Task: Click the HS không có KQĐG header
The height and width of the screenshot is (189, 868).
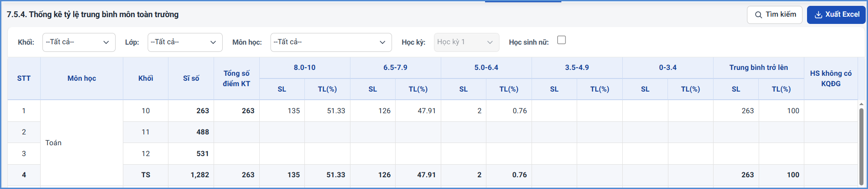Action: pyautogui.click(x=831, y=78)
